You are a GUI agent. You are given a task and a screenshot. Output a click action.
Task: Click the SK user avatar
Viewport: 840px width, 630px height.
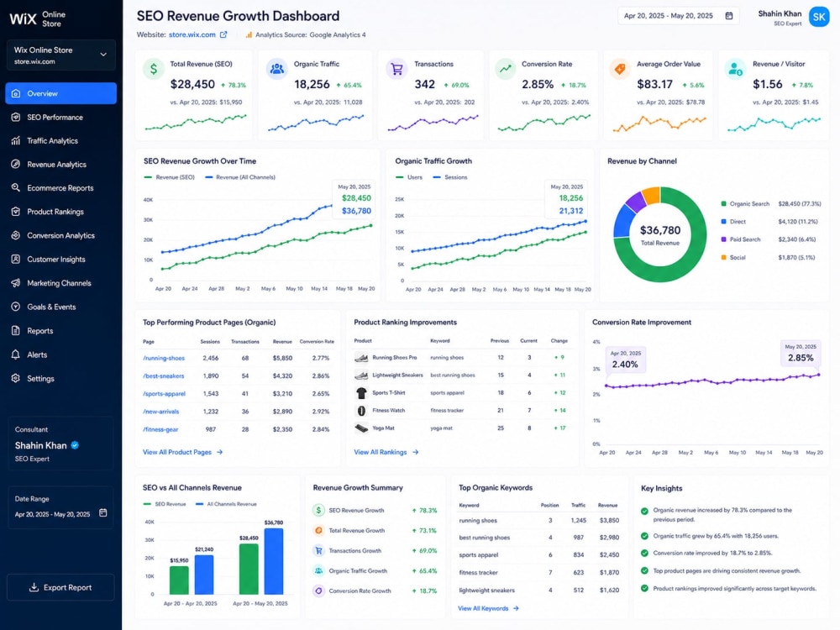click(818, 17)
